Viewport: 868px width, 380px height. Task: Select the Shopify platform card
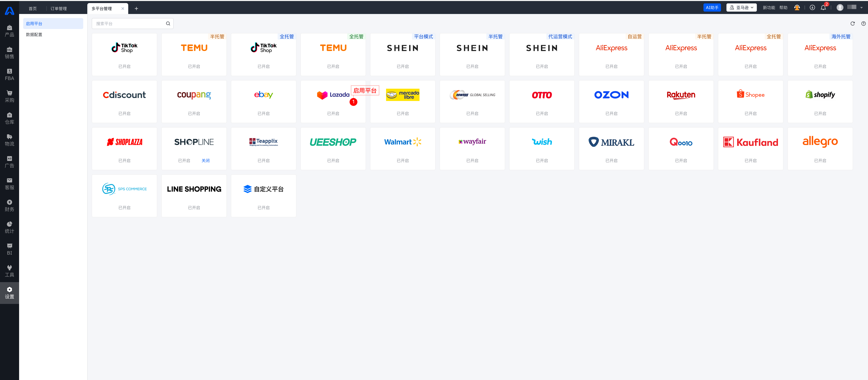tap(820, 101)
